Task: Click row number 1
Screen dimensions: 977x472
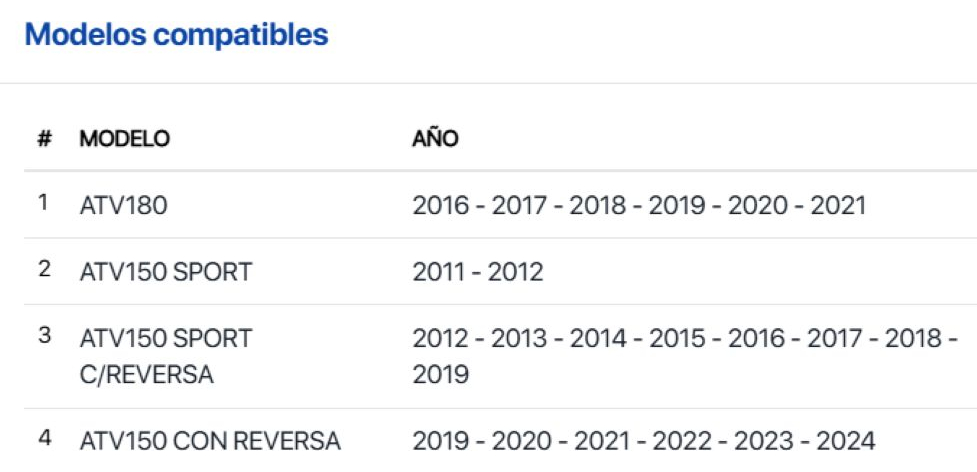Action: click(43, 203)
